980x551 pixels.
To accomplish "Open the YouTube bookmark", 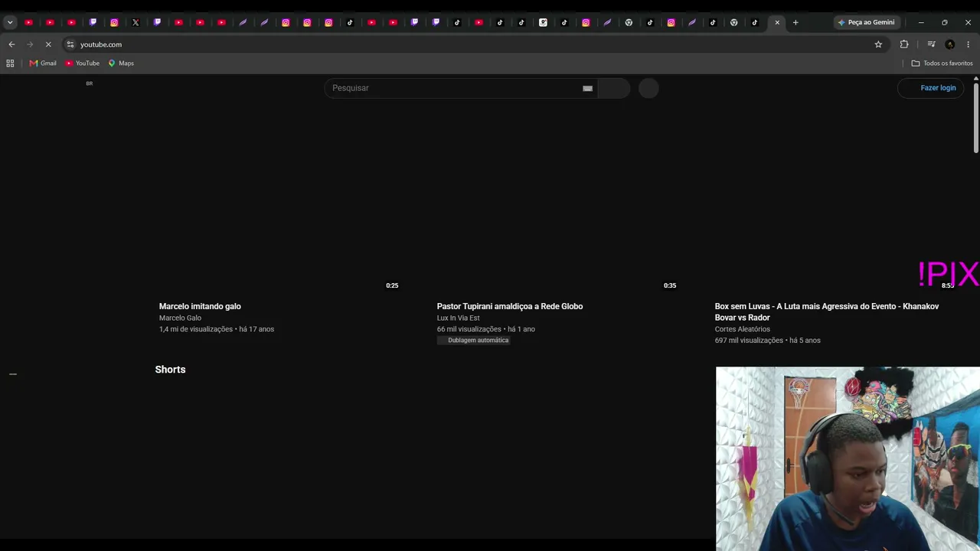I will point(83,64).
